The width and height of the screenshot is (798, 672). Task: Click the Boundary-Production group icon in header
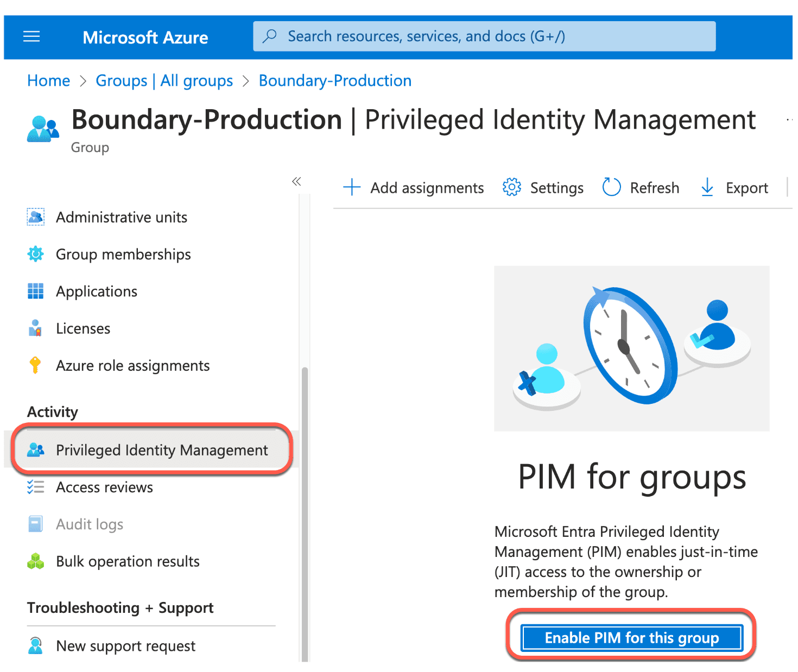[x=43, y=129]
